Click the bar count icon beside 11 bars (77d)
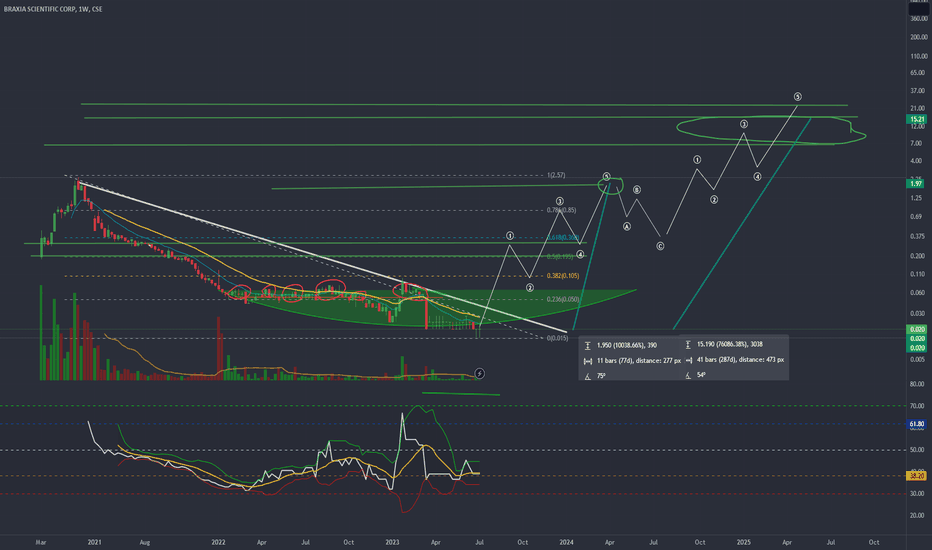The width and height of the screenshot is (932, 550). (x=587, y=361)
